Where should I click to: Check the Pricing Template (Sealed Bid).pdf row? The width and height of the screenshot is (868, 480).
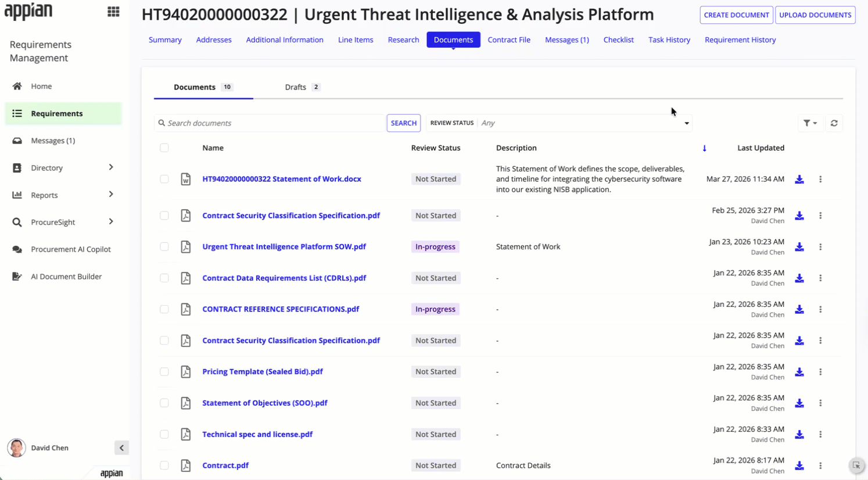tap(164, 371)
